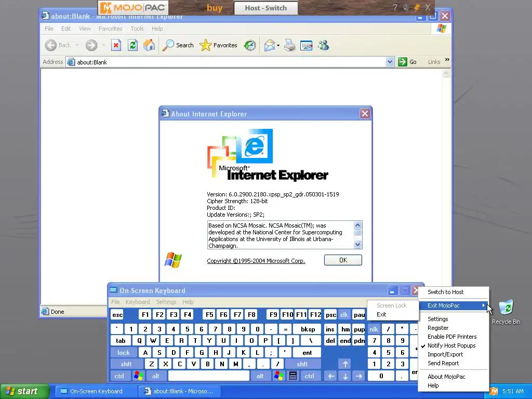This screenshot has width=532, height=399.
Task: Click the bksp key on On-Screen Keyboard
Action: click(308, 329)
